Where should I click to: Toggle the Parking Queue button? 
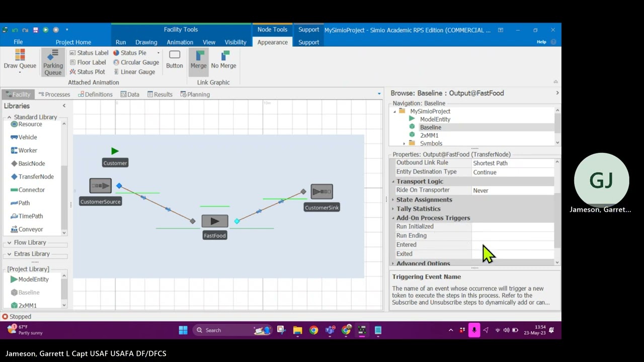click(53, 62)
